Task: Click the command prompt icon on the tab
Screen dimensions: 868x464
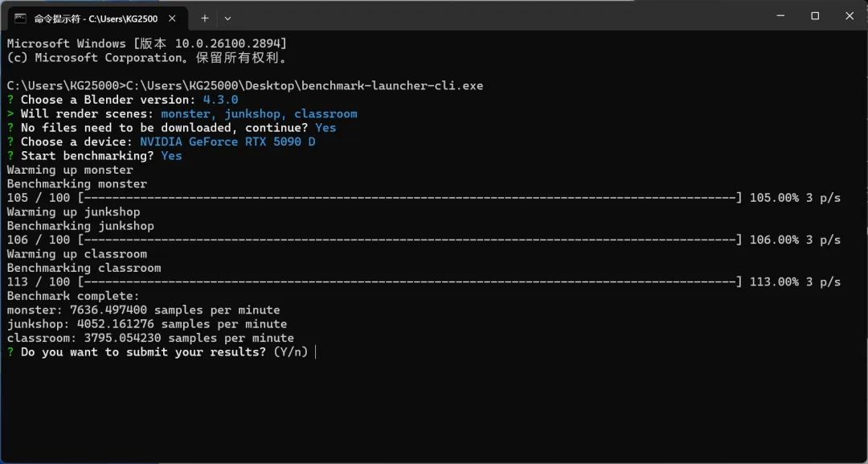Action: (x=20, y=18)
